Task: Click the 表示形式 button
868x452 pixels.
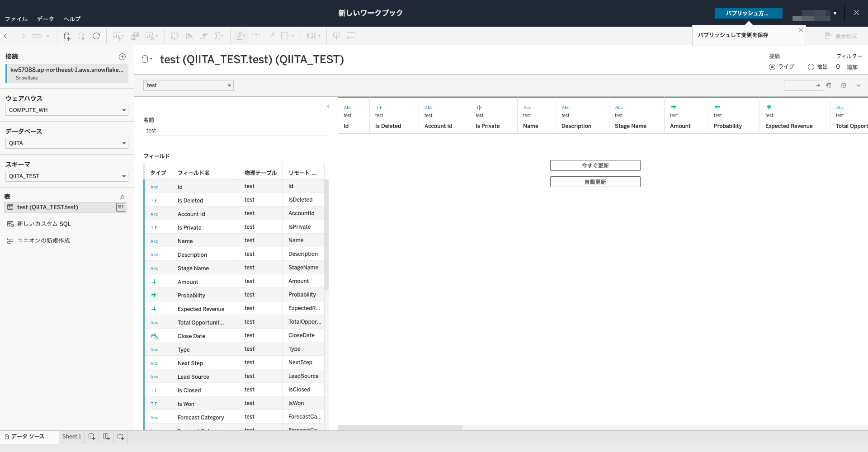Action: [841, 36]
